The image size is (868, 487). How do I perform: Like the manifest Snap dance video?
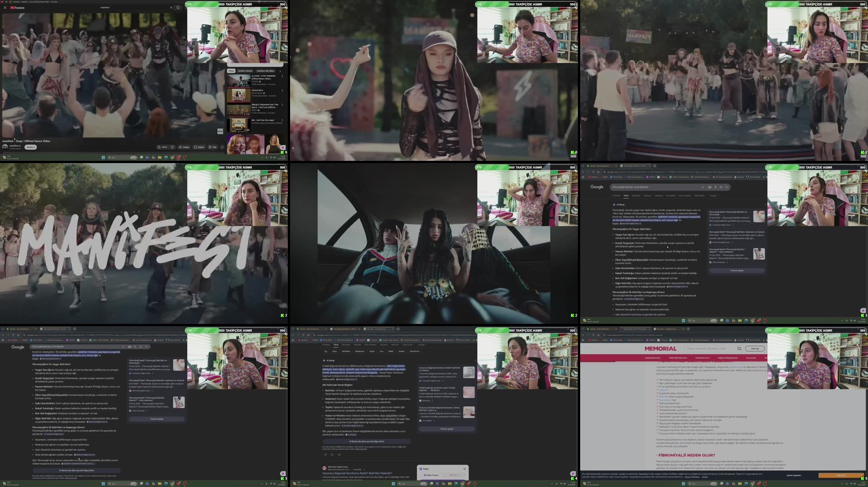162,147
